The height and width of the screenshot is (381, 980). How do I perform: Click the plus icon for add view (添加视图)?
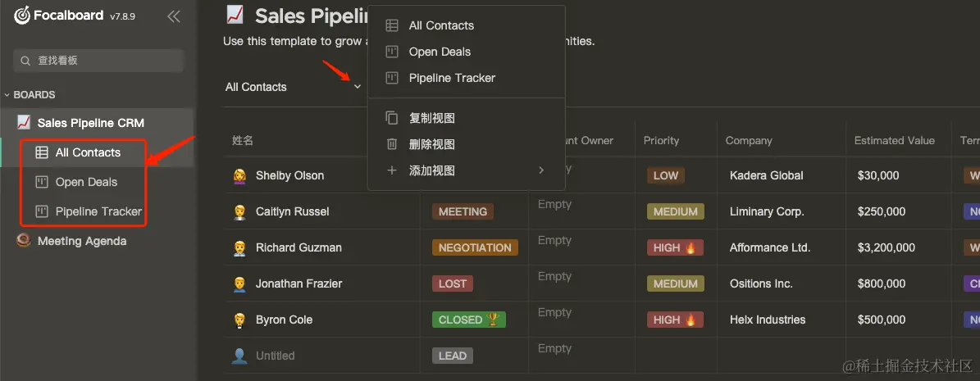tap(392, 170)
